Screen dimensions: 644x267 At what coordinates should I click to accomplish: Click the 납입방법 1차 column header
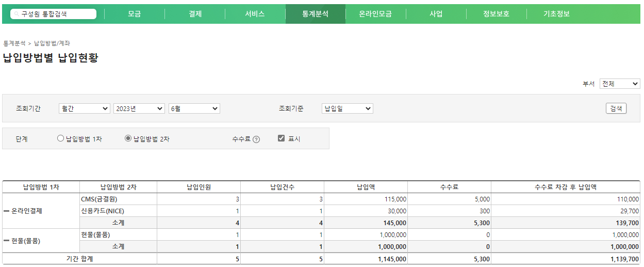point(41,187)
